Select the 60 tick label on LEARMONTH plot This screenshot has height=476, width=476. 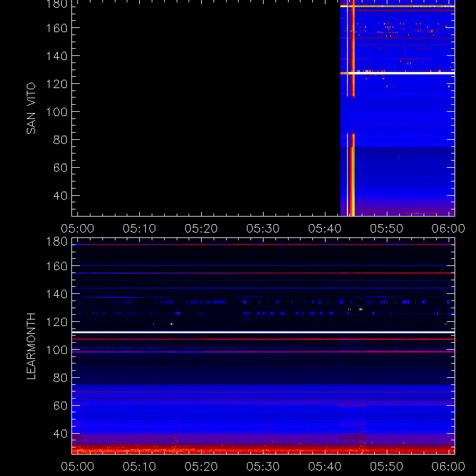point(60,406)
